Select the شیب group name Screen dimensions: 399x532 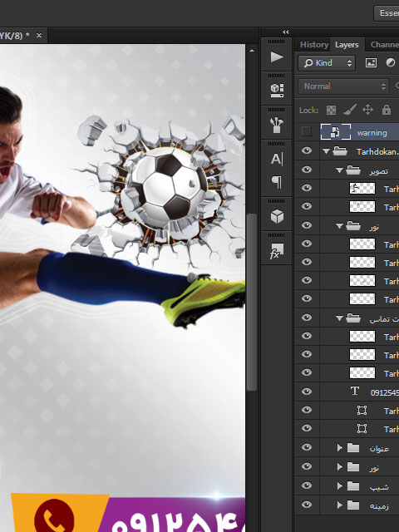point(379,487)
